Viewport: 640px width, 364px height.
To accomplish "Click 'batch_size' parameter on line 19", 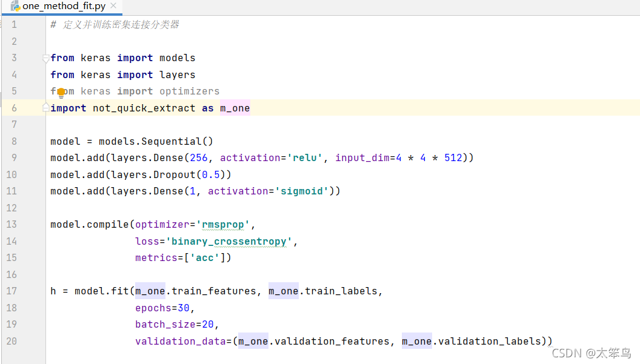I will click(165, 325).
